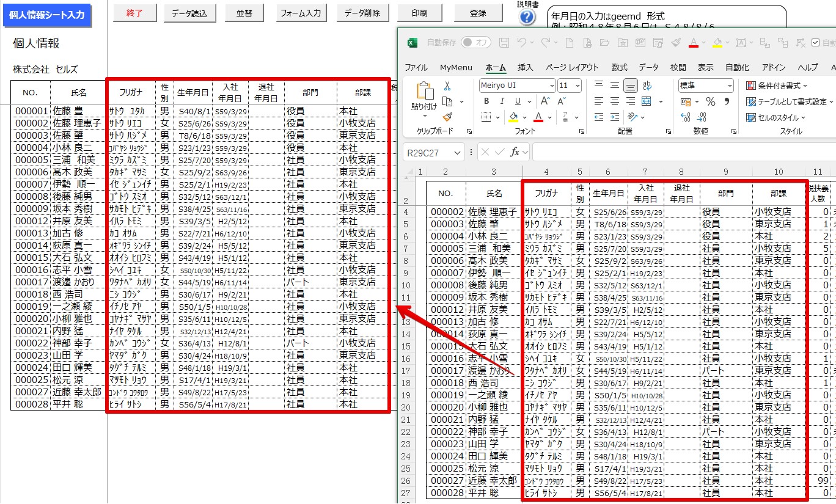
Task: Tick the checkbox at Quick Access Toolbar end
Action: [815, 43]
